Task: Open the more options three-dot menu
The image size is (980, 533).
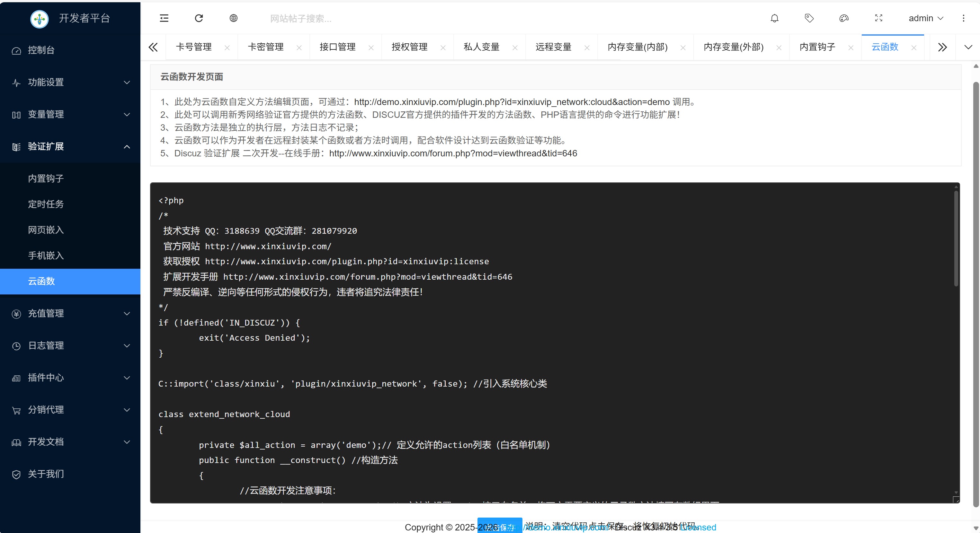Action: coord(964,18)
